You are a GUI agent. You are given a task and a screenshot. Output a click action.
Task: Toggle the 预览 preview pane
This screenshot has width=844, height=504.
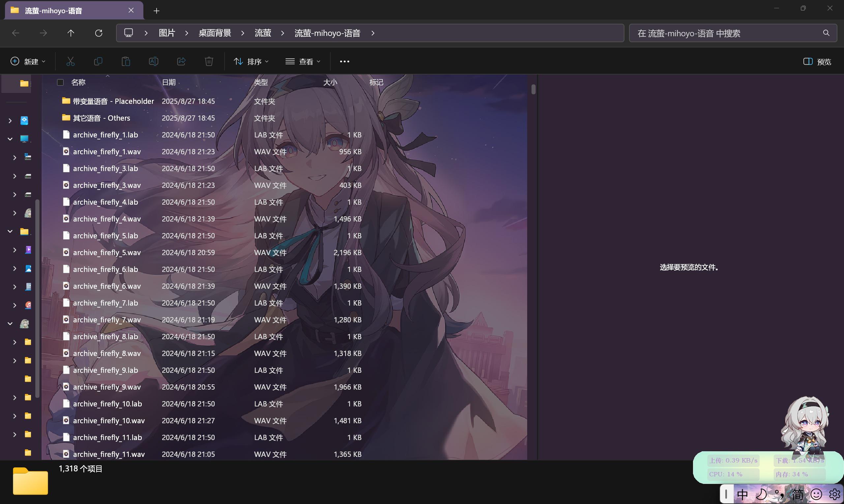pos(817,61)
